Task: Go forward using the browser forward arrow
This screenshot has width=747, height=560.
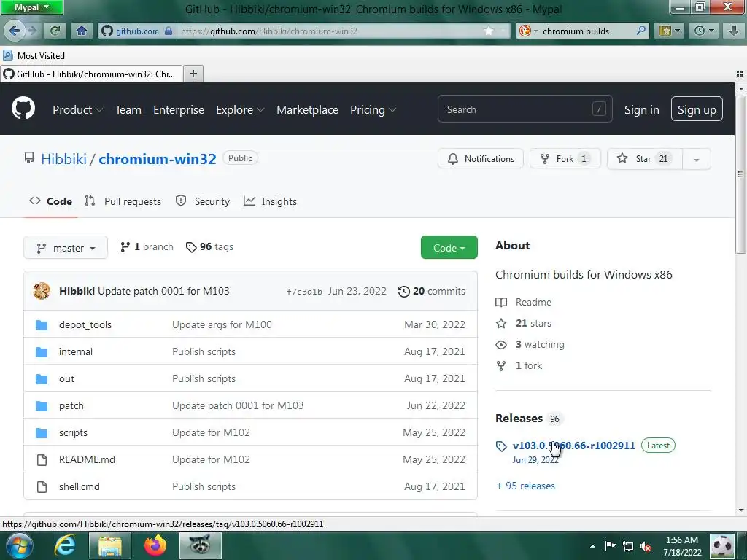Action: tap(32, 31)
